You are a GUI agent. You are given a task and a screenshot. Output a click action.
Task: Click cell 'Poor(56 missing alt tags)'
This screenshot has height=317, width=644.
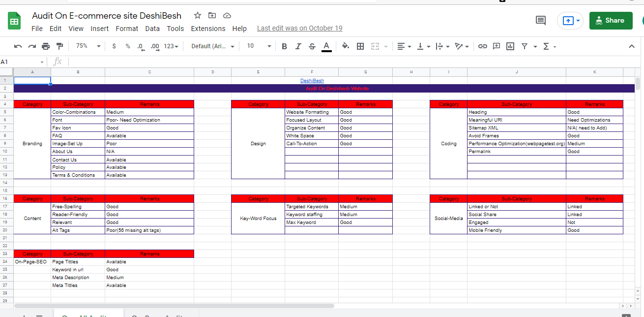(149, 230)
